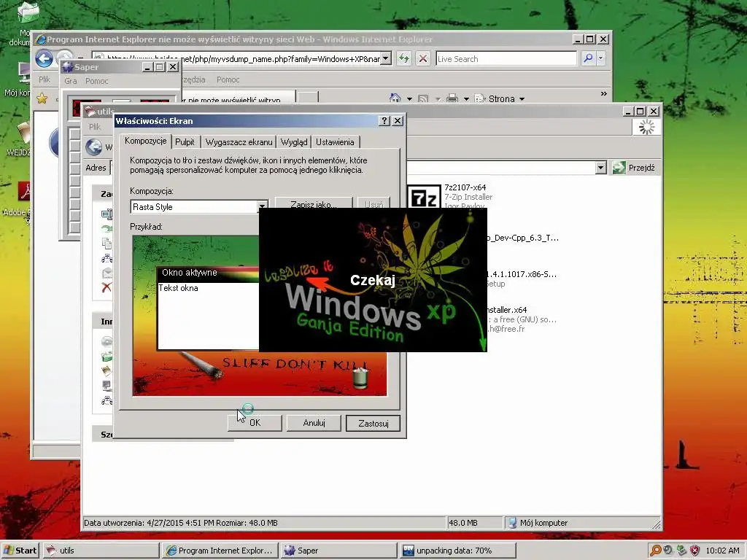Click the Print icon in IE toolbar
The width and height of the screenshot is (747, 560).
[x=452, y=99]
